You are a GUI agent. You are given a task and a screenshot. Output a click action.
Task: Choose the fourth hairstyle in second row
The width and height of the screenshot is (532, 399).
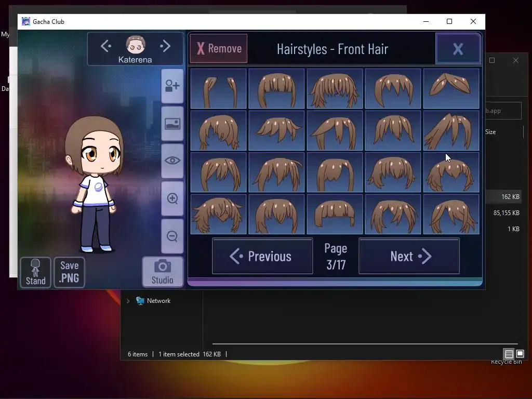pyautogui.click(x=393, y=130)
